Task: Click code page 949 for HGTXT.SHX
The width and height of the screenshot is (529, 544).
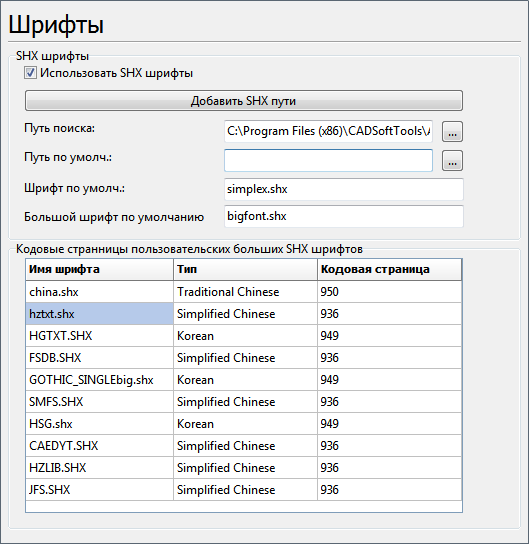Action: click(x=390, y=336)
